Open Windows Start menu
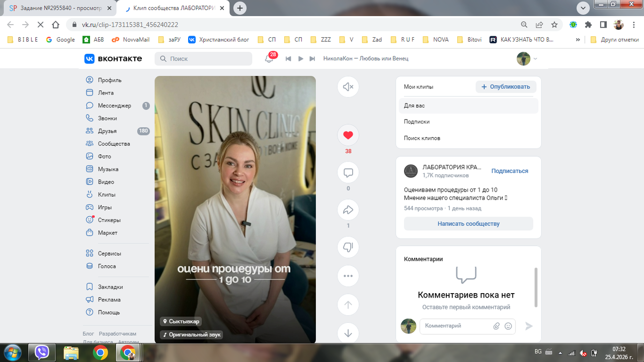644x362 pixels. point(12,352)
